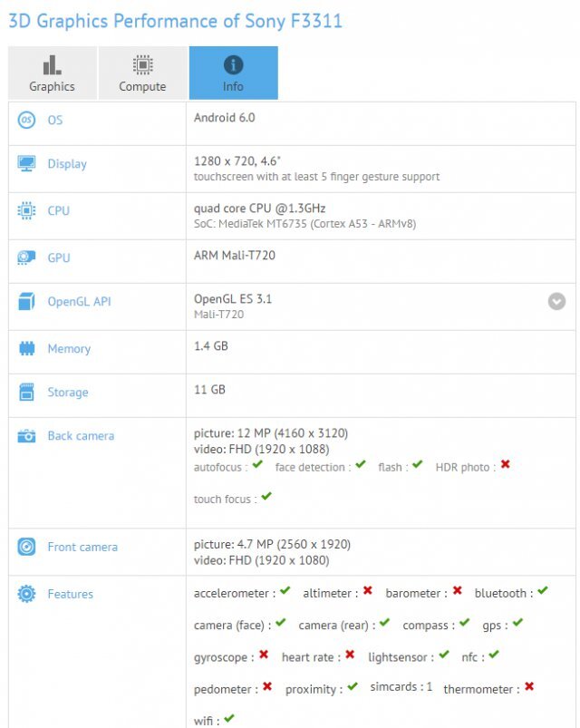
Task: Click the page title mentioning Sony F3311
Action: (x=176, y=20)
